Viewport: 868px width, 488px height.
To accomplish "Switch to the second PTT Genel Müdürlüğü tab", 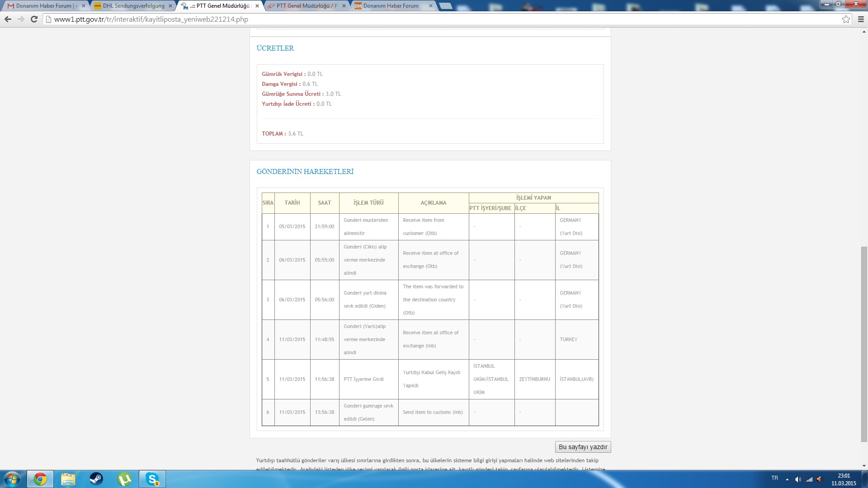I will coord(307,6).
